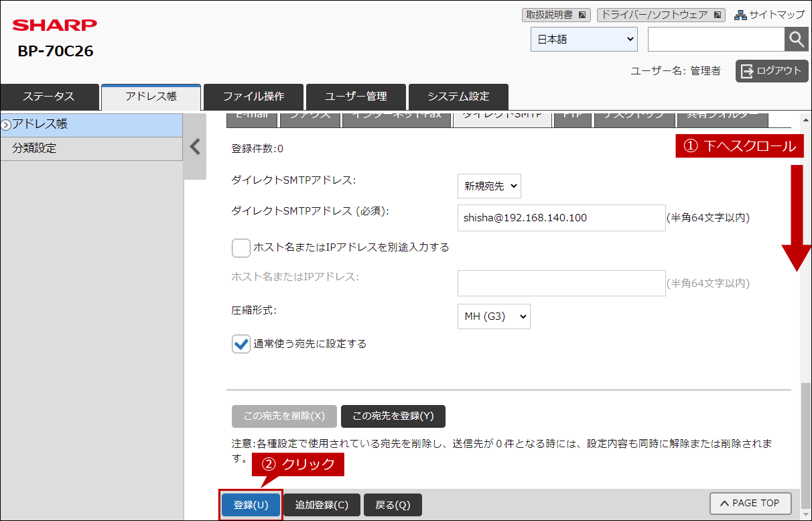Click the BP-70C26 model name
This screenshot has width=812, height=521.
pos(56,51)
